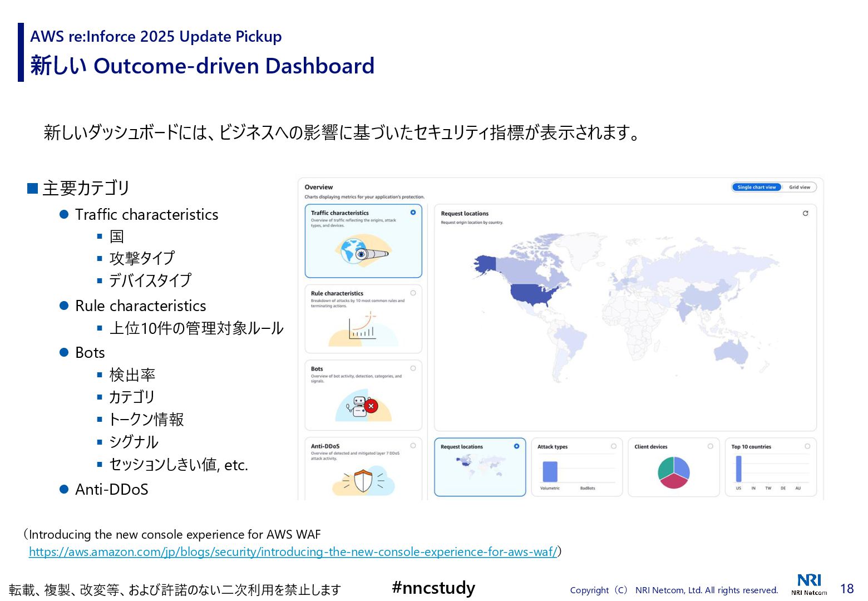Click the '#nncstudy' hashtag

click(433, 588)
